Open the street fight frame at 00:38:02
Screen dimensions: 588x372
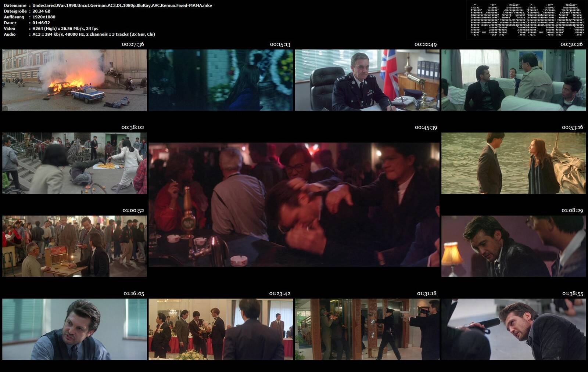pyautogui.click(x=74, y=163)
